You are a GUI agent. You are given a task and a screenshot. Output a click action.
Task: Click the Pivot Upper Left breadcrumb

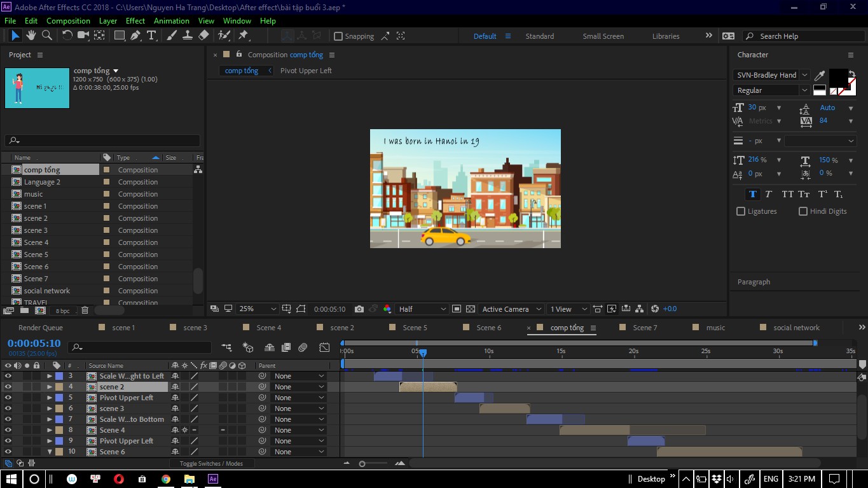(x=306, y=71)
